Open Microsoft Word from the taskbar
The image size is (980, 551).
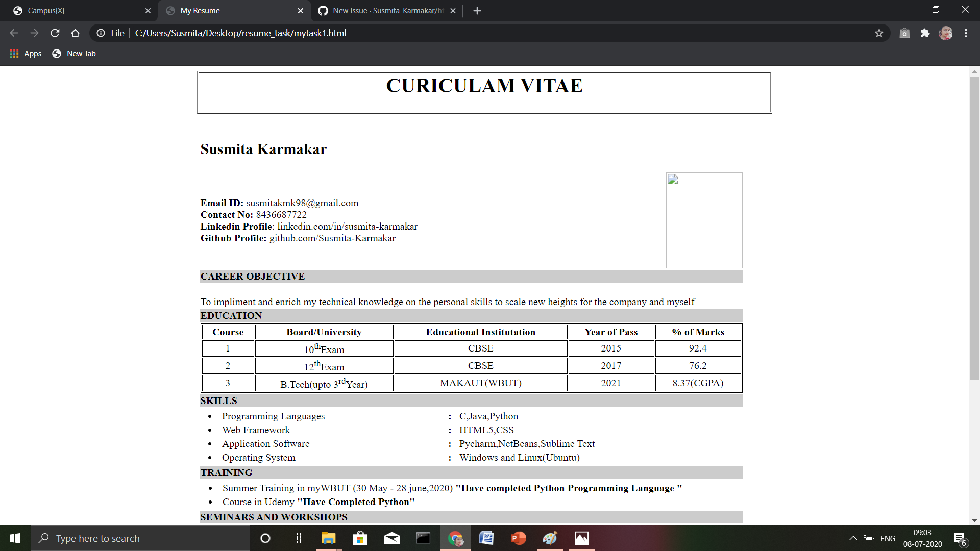click(486, 538)
